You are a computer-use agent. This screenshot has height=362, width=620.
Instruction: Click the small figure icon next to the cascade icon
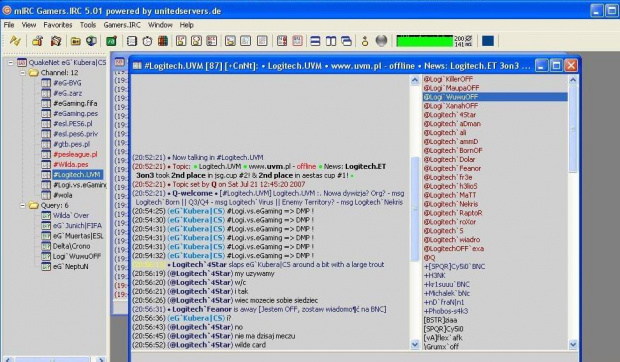coord(365,41)
